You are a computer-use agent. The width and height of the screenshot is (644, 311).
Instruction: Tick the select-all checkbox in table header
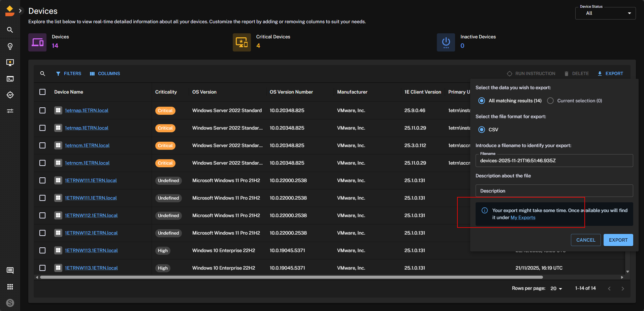(x=42, y=92)
